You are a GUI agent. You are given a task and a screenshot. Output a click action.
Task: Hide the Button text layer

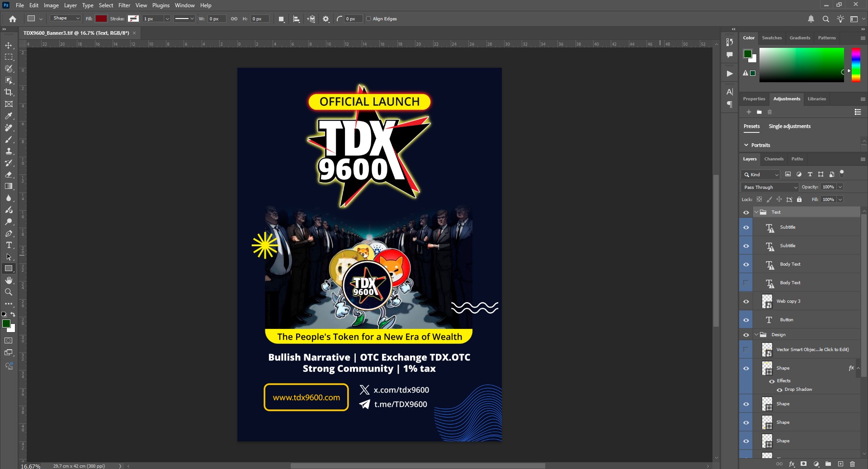tap(746, 320)
